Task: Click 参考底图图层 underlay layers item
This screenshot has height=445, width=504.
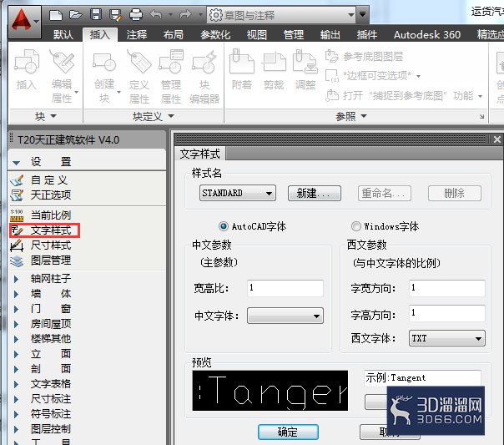Action: tap(364, 57)
